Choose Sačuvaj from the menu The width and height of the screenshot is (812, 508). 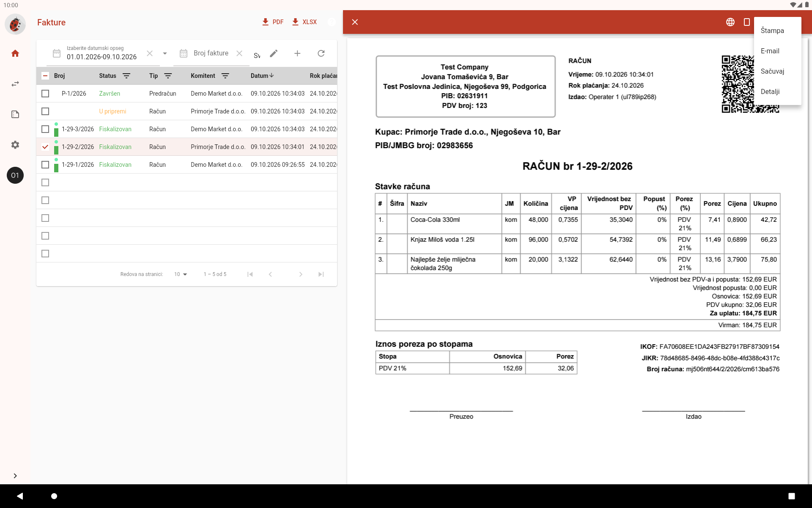[x=777, y=71]
